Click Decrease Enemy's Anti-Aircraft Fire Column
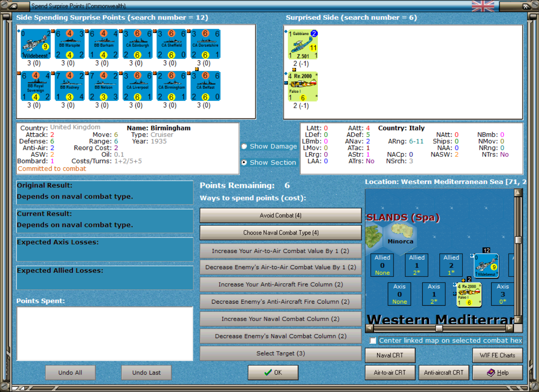Viewport: 539px width, 392px height. pos(280,302)
